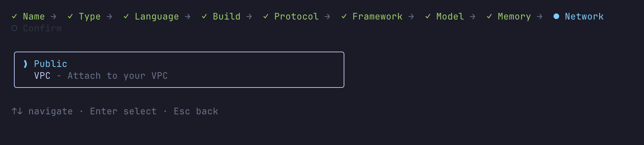Click the Esc back hint
The width and height of the screenshot is (644, 145).
click(196, 111)
